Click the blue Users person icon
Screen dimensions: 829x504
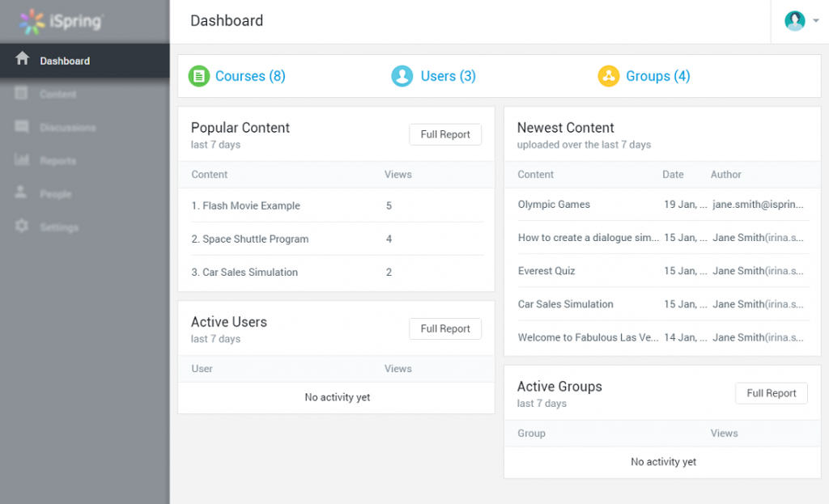coord(402,75)
